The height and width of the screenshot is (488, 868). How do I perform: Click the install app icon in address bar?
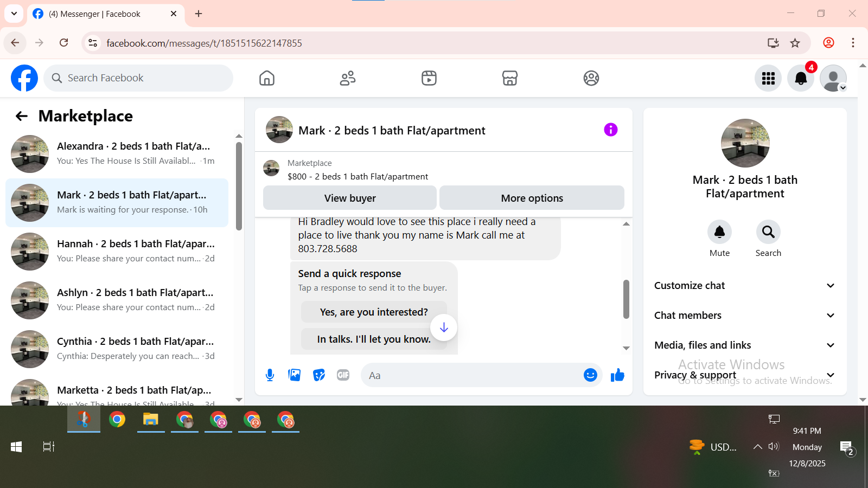pos(774,43)
